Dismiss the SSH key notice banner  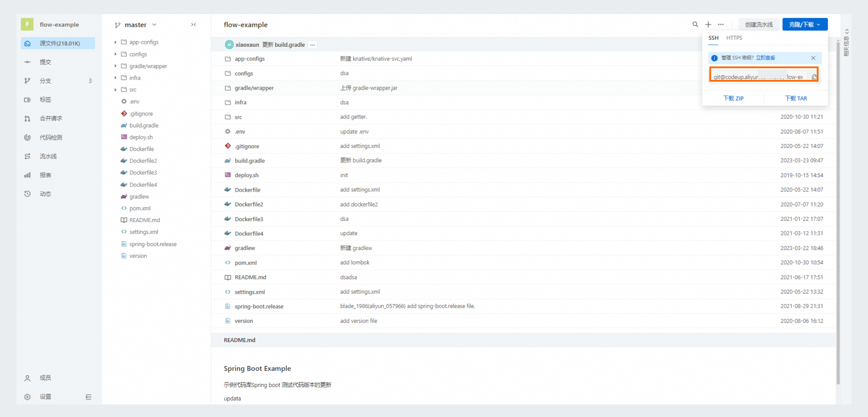(813, 58)
